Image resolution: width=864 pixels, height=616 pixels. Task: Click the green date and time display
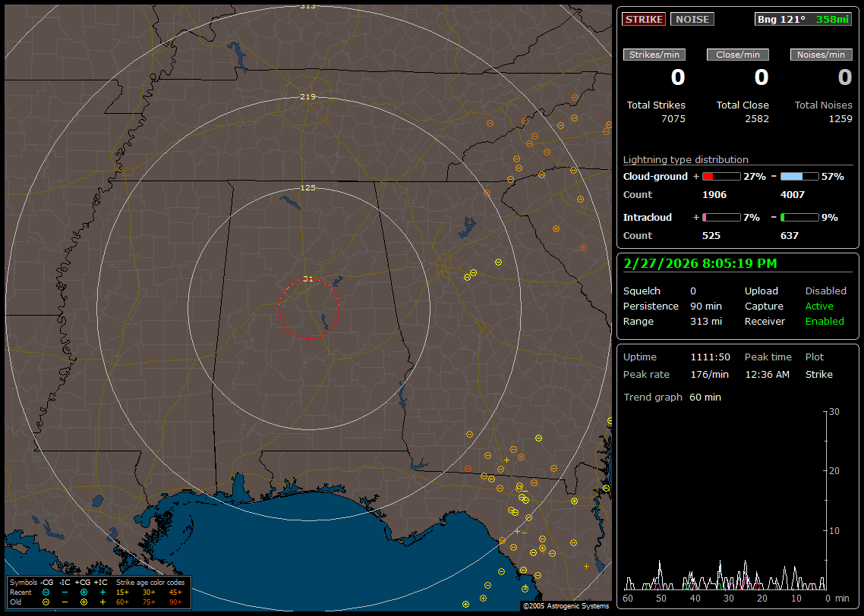700,263
